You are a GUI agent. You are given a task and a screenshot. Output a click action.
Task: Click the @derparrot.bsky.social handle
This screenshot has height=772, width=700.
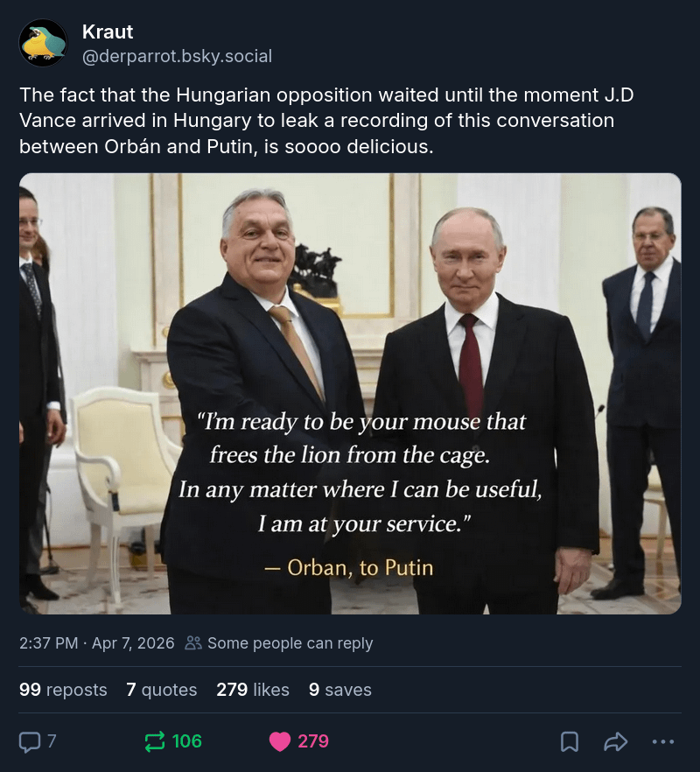pyautogui.click(x=177, y=56)
